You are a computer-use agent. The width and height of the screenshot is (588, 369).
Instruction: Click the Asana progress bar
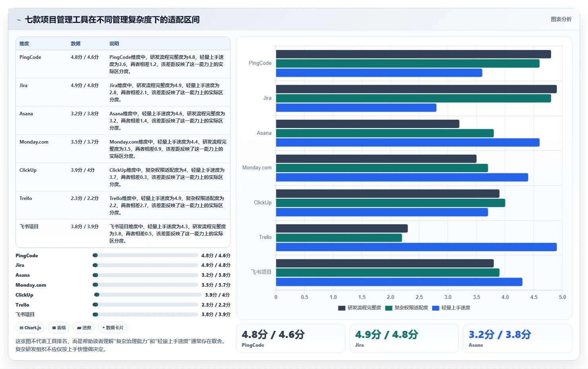point(145,275)
